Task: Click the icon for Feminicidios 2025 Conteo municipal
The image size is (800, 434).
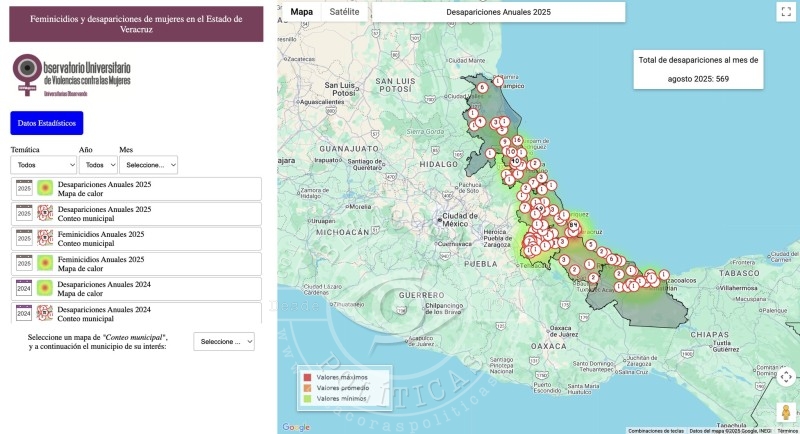Action: [45, 238]
